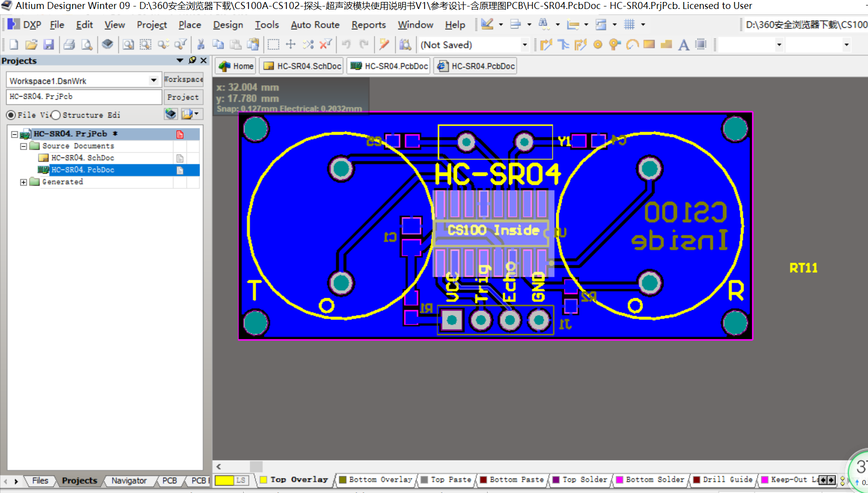Select the Place Fill tool

pos(649,45)
